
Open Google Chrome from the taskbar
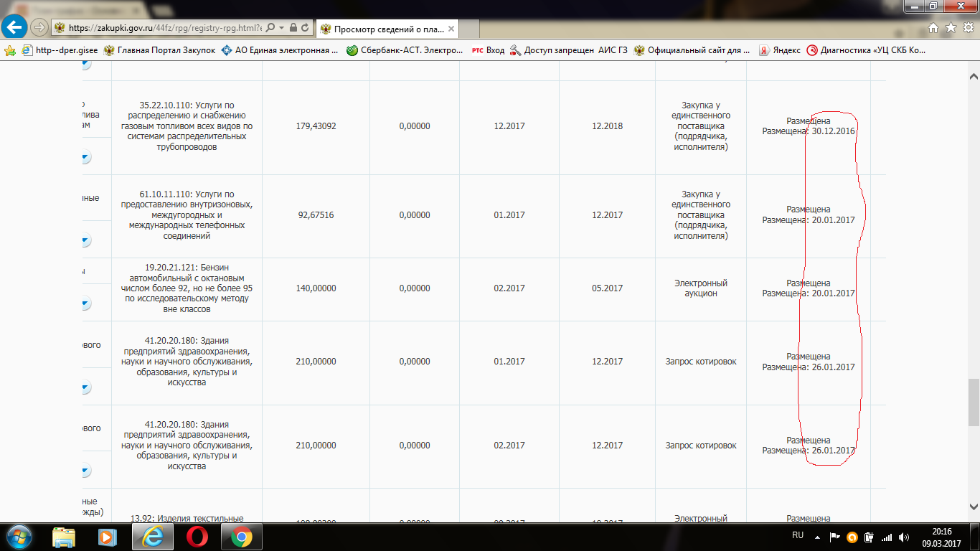[241, 537]
